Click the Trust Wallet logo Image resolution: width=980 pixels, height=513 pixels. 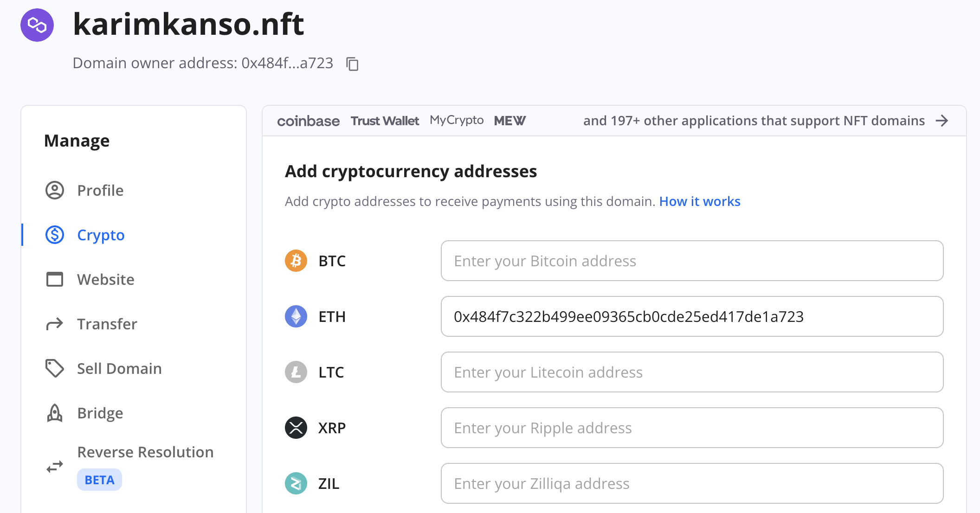[x=385, y=121]
